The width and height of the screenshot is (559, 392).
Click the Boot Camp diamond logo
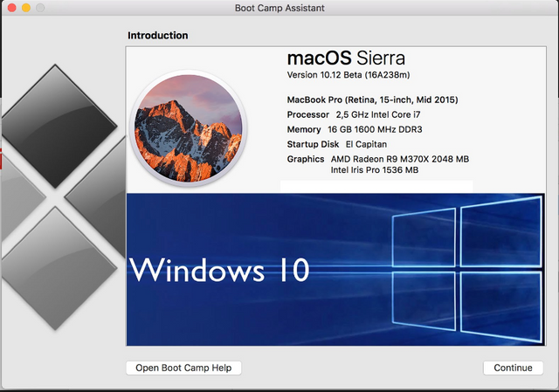tap(63, 197)
